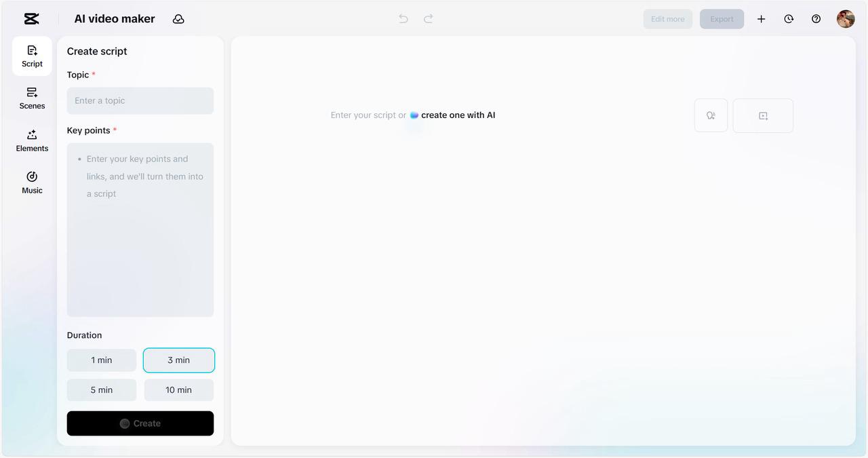Open the user profile avatar
Viewport: 868px width, 458px height.
coord(846,19)
